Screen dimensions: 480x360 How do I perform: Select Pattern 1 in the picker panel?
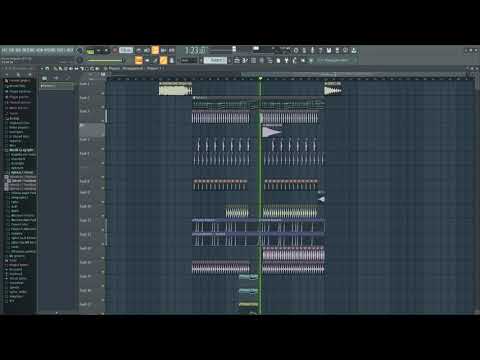click(56, 86)
